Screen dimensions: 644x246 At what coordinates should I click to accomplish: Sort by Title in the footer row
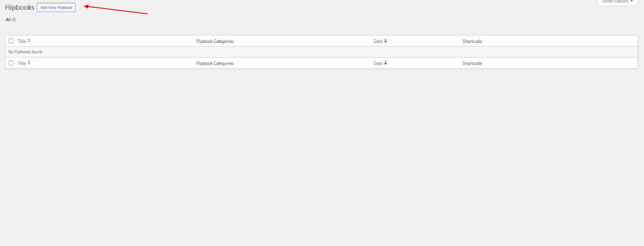tap(22, 63)
